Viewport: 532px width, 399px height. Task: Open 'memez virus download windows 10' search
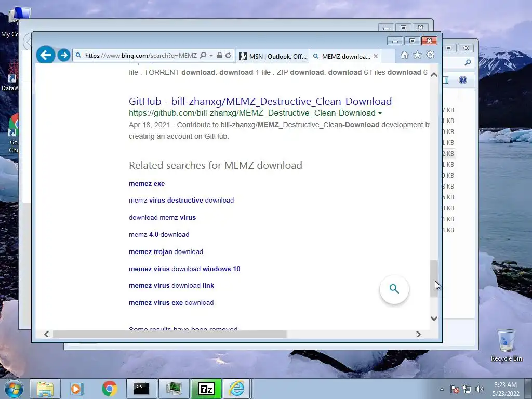pos(184,269)
